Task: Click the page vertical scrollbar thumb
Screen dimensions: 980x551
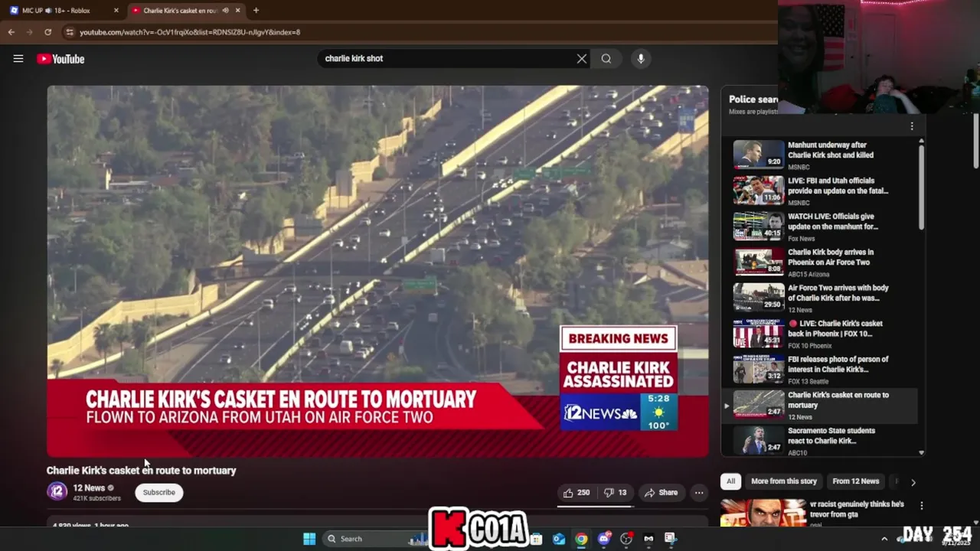Action: click(975, 142)
